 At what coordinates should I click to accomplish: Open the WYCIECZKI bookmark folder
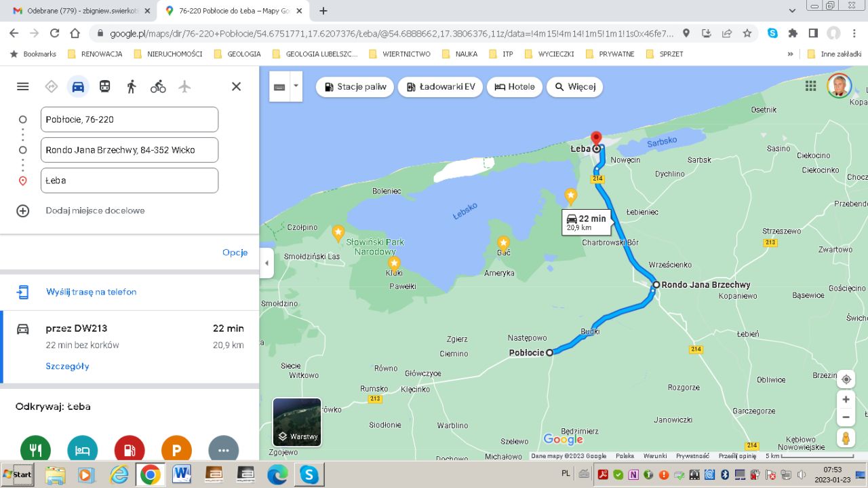[x=549, y=54]
